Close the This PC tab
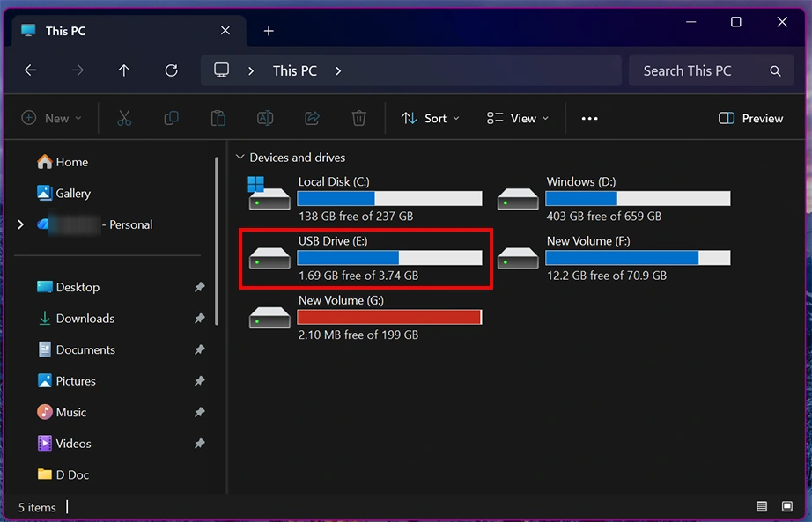The height and width of the screenshot is (522, 812). [x=225, y=31]
